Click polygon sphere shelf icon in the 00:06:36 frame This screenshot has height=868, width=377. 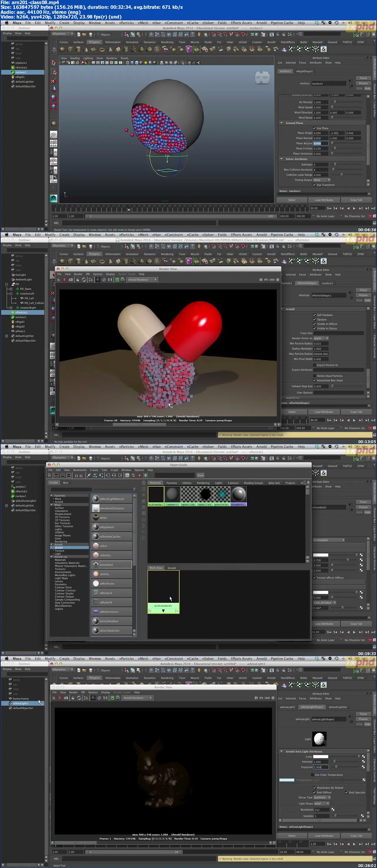62,49
